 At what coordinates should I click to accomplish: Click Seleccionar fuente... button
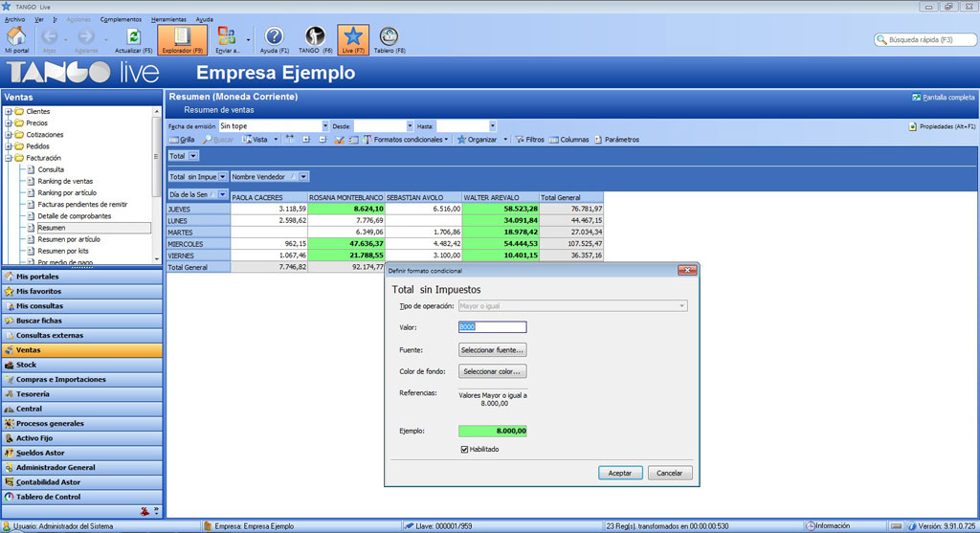[x=493, y=350]
